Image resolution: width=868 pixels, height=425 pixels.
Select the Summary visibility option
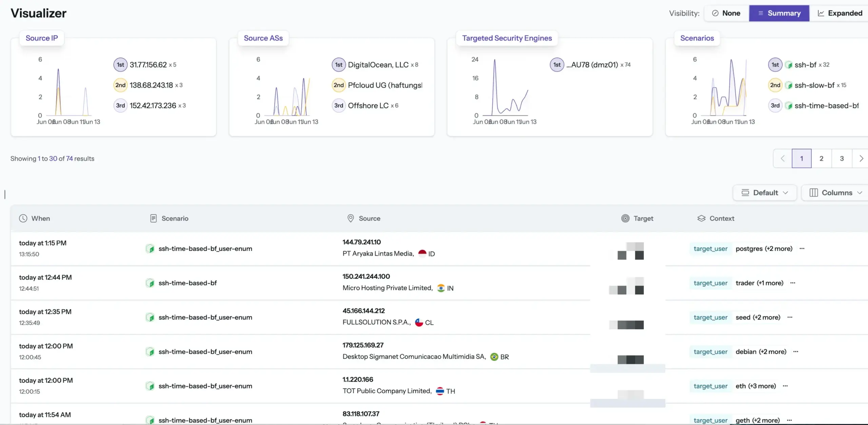pos(779,13)
